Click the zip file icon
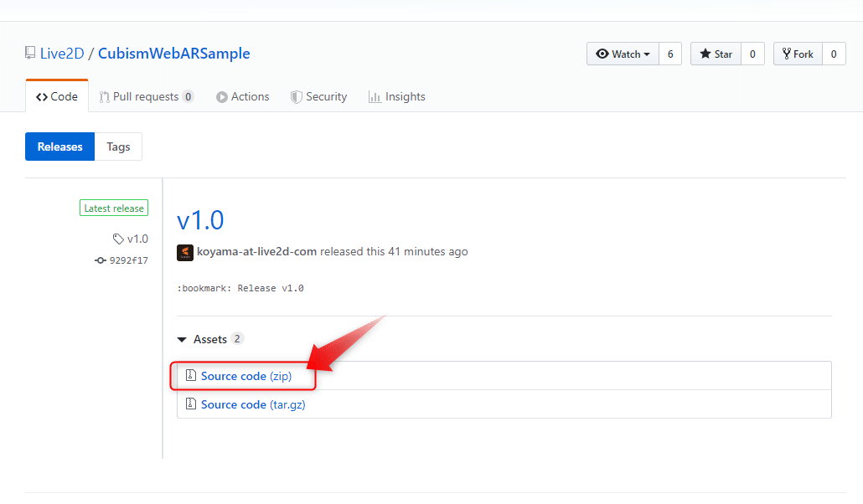The height and width of the screenshot is (504, 863). (190, 375)
